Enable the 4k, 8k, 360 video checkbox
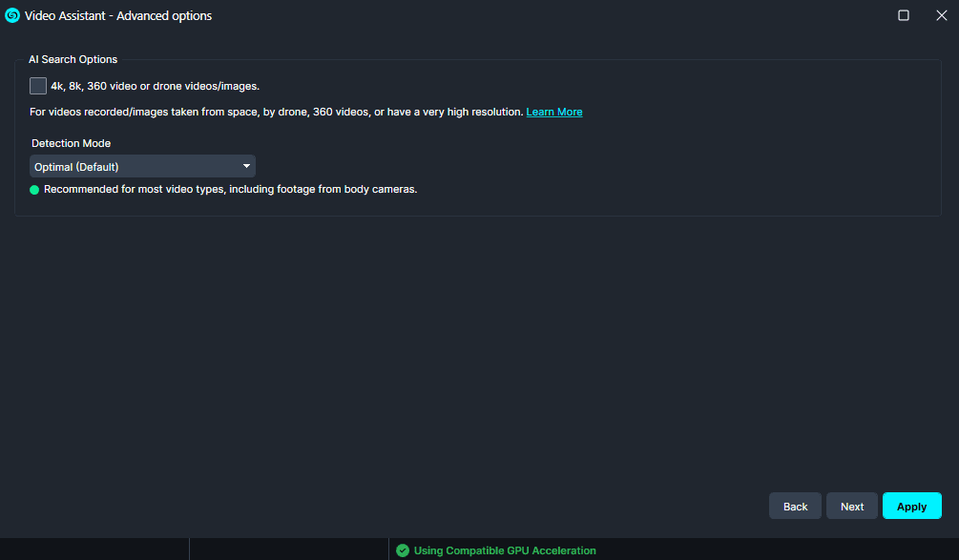The height and width of the screenshot is (560, 959). (x=38, y=86)
